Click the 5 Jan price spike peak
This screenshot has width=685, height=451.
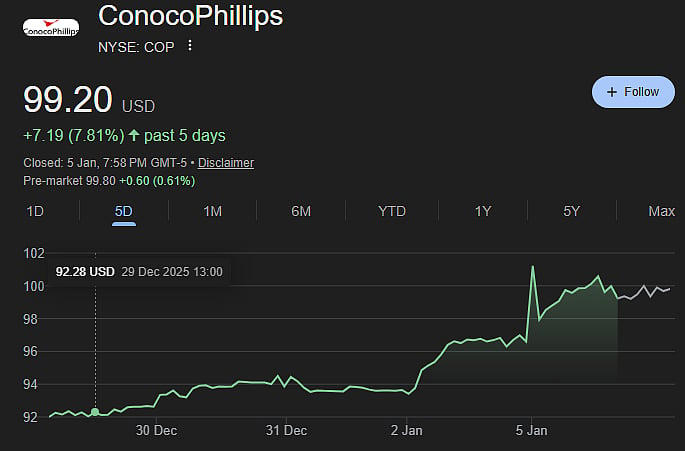tap(533, 267)
